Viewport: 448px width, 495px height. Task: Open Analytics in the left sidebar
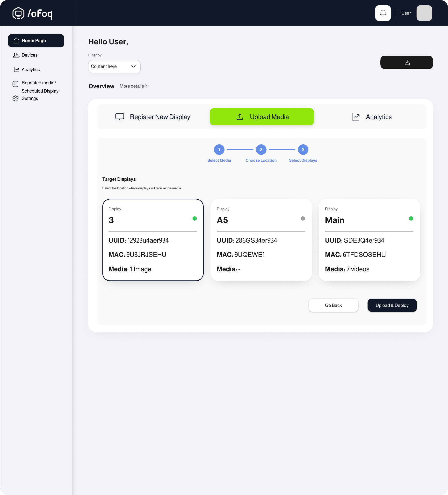click(30, 69)
